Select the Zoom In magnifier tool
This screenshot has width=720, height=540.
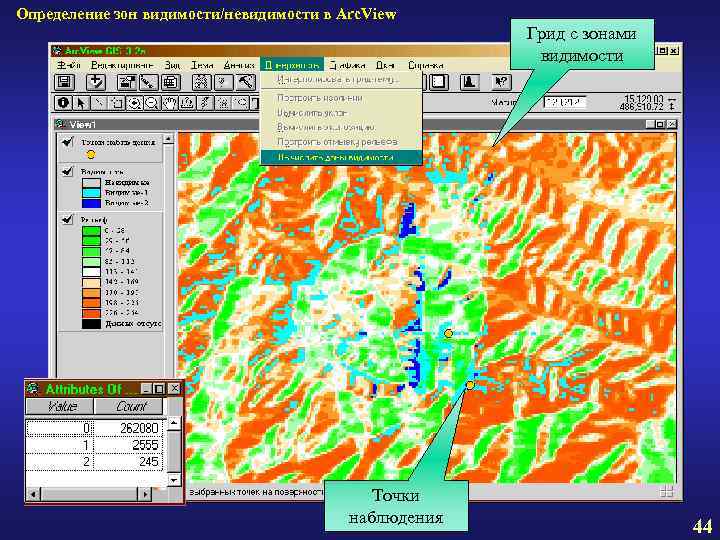[x=134, y=103]
